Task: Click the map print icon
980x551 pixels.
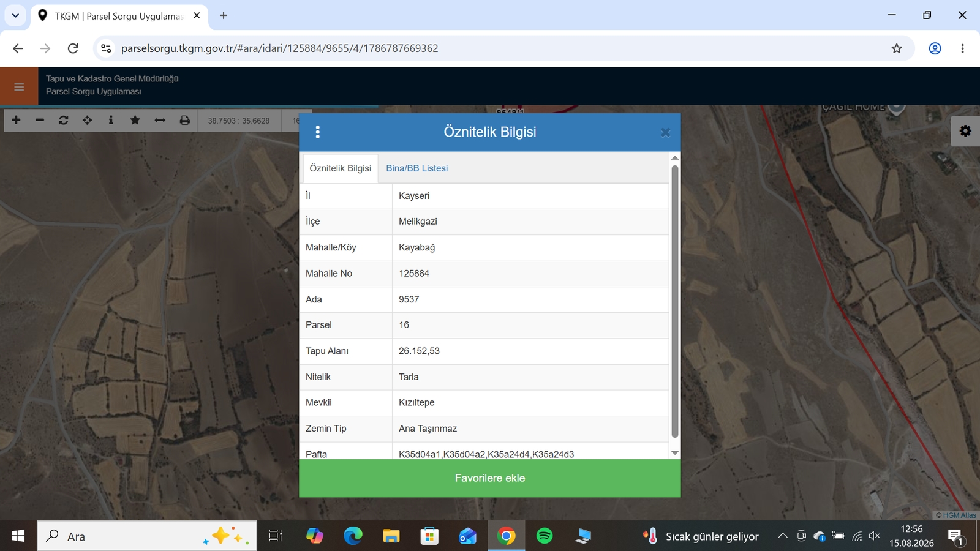Action: click(184, 120)
